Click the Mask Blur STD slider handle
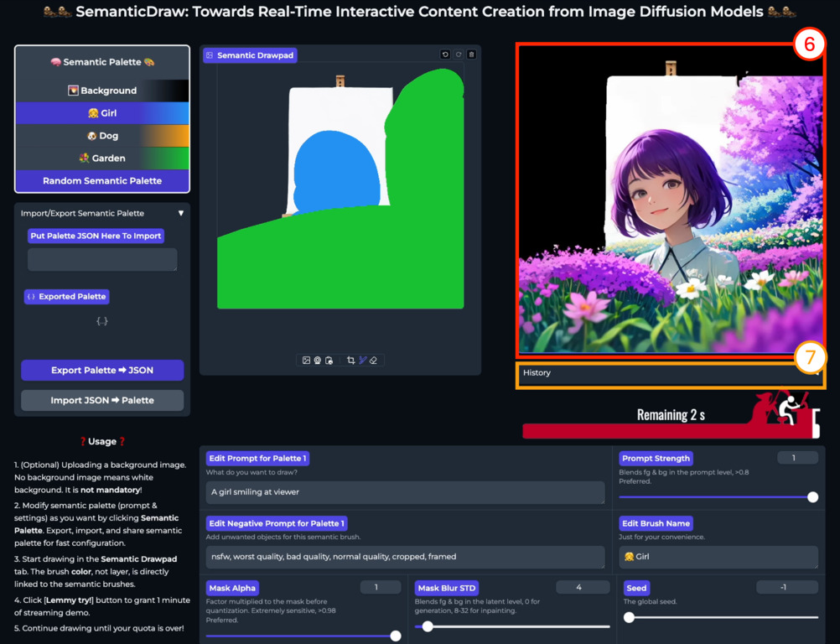The image size is (840, 644). (x=428, y=626)
